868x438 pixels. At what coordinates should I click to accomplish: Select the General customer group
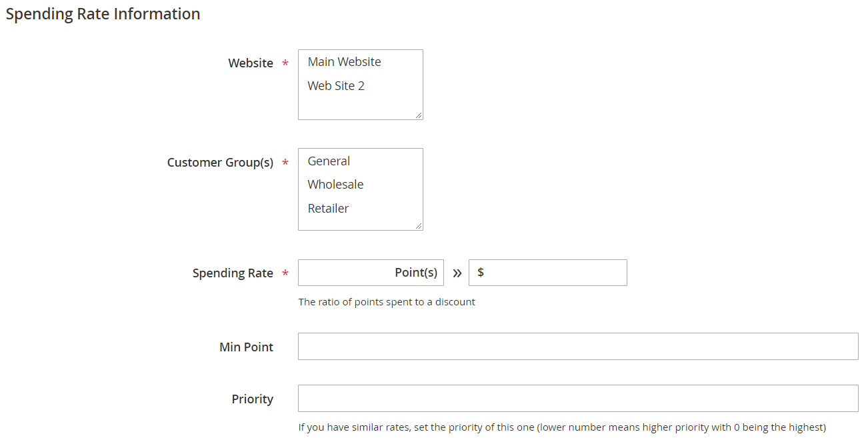329,161
